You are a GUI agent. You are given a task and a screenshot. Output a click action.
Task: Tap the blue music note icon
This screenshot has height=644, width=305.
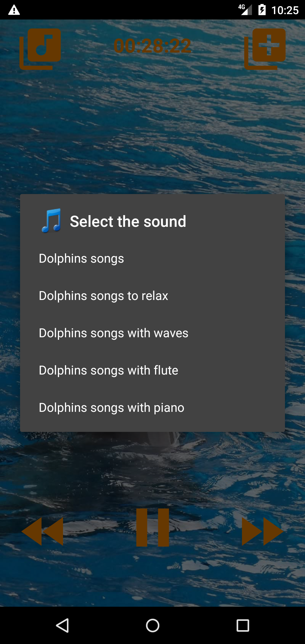coord(51,221)
